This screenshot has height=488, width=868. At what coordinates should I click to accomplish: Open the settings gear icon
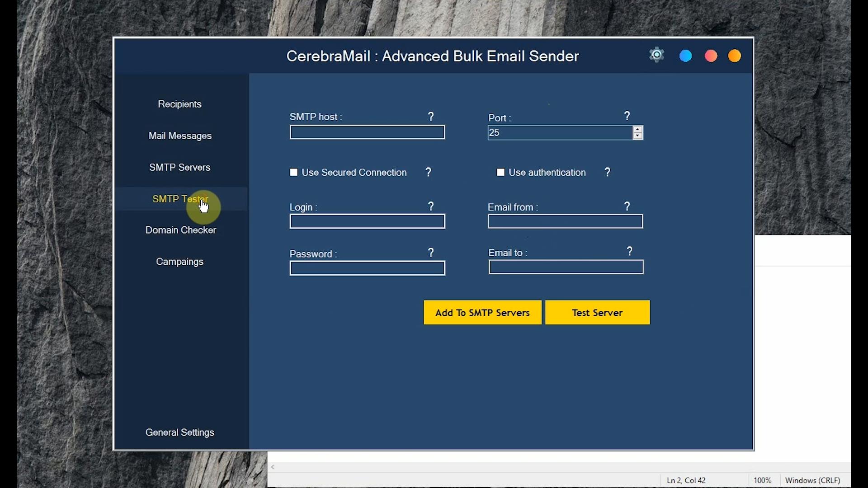[x=656, y=55]
